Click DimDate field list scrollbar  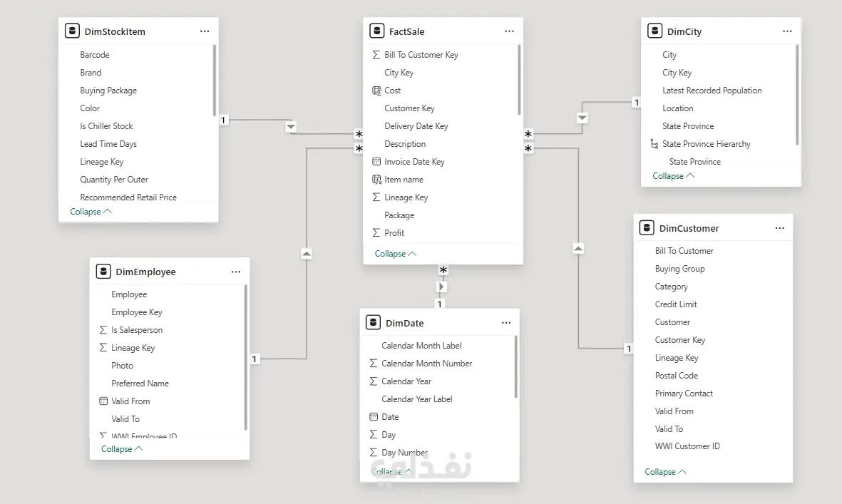point(516,367)
